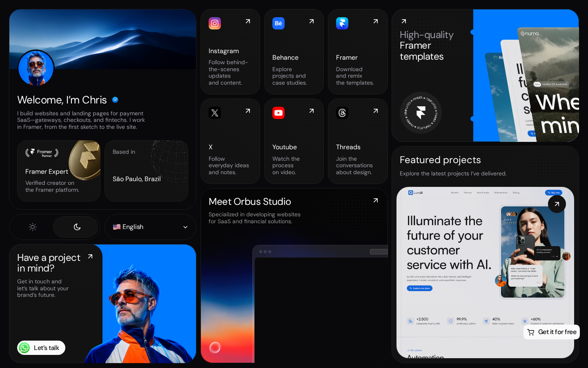Follow the arrow on the Framer card
This screenshot has width=588, height=368.
[x=376, y=21]
